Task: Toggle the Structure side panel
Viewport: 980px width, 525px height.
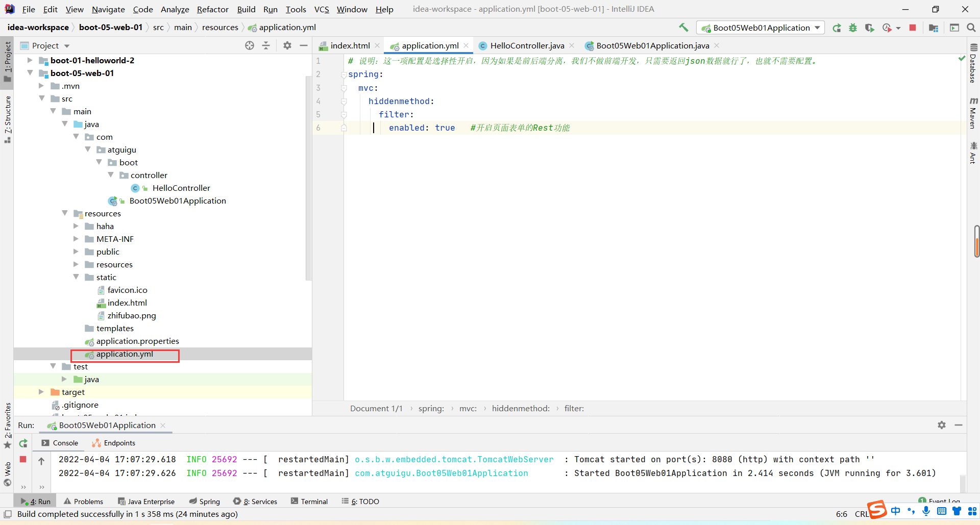Action: click(8, 118)
